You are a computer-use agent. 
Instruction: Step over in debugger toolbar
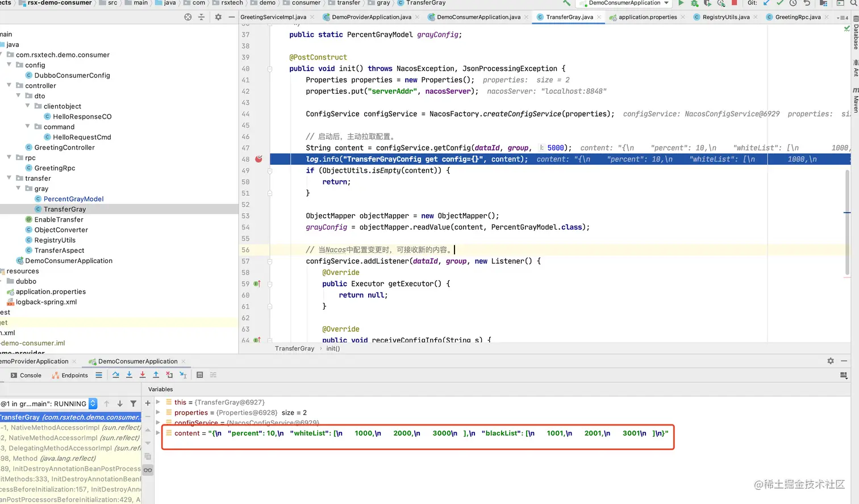(116, 375)
